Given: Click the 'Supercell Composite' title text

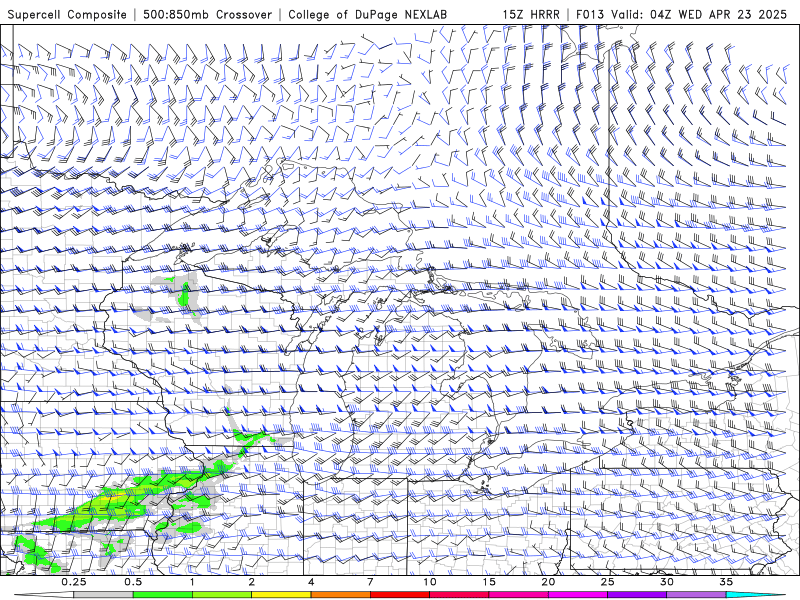Looking at the screenshot, I should (67, 14).
